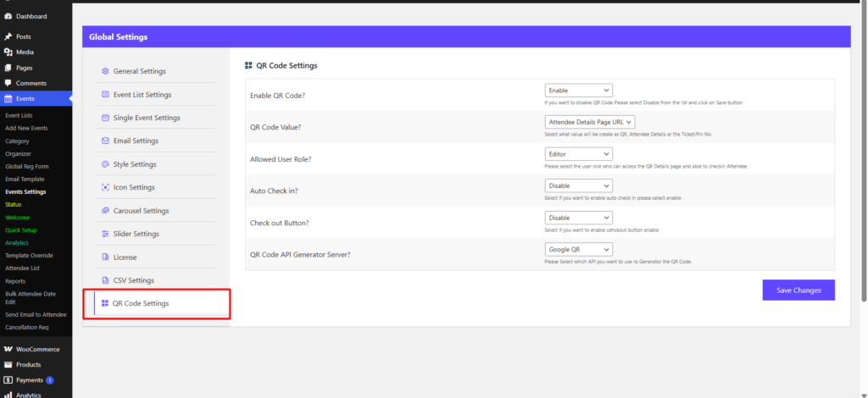
Task: Click the Posts pushpin icon
Action: pyautogui.click(x=8, y=37)
